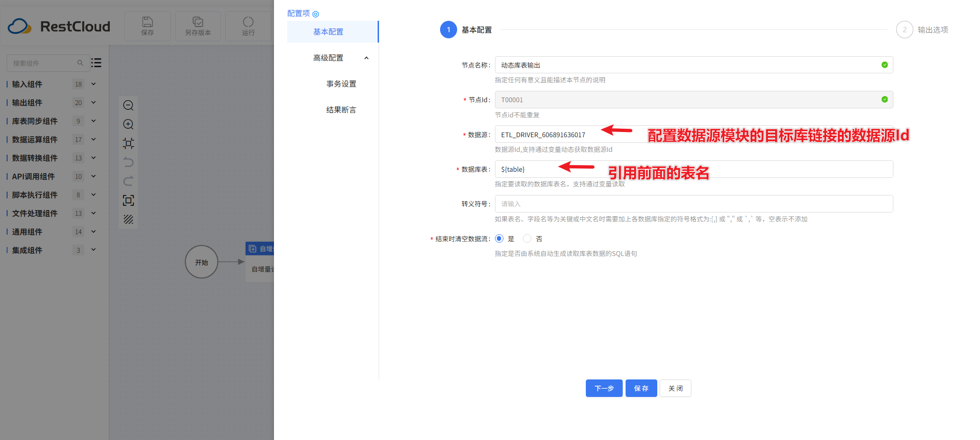Expand the 输入组件 category

(93, 84)
